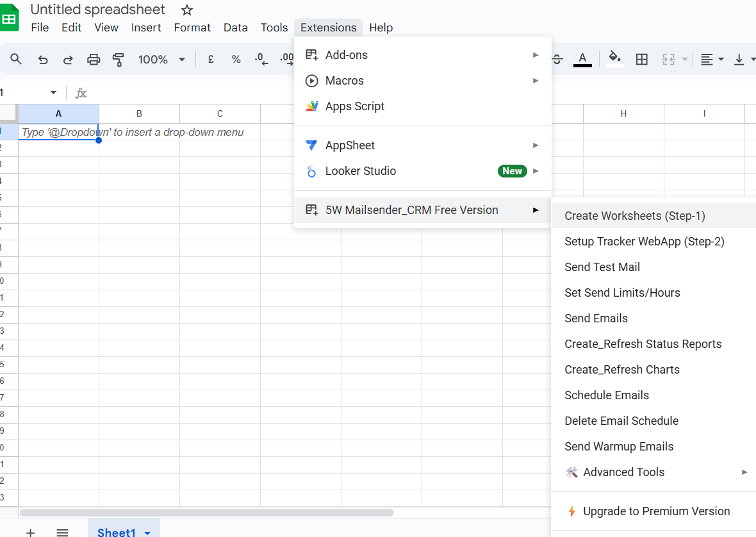Image resolution: width=756 pixels, height=537 pixels.
Task: Click the merge cells icon
Action: click(668, 60)
